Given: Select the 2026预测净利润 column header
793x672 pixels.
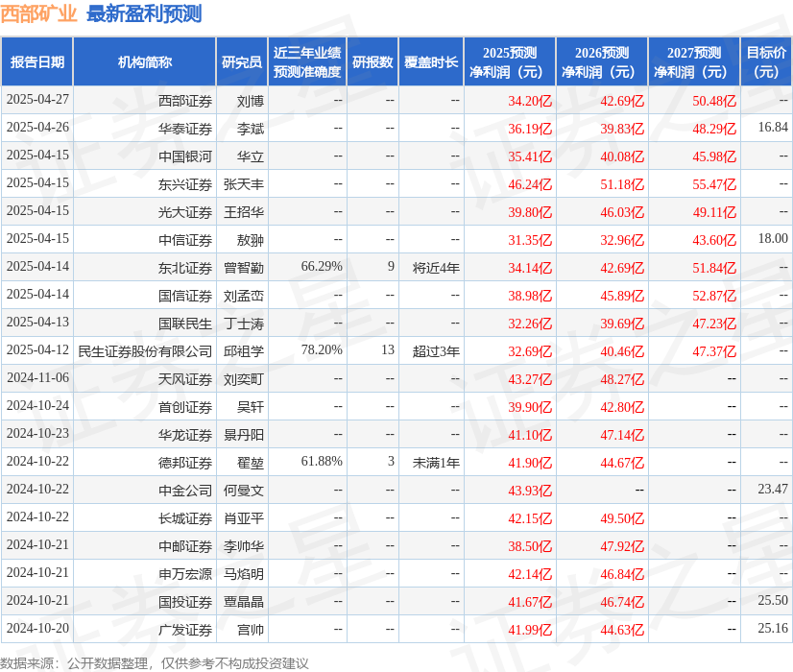Looking at the screenshot, I should pos(602,62).
